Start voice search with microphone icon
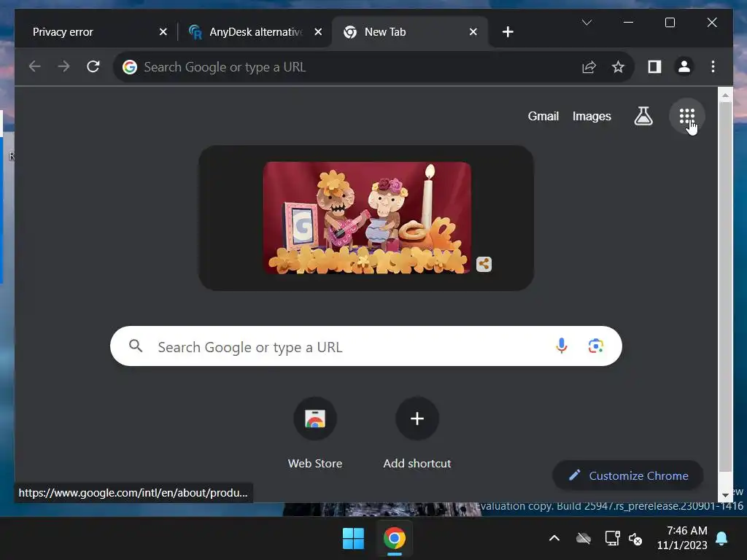The height and width of the screenshot is (560, 747). click(x=561, y=346)
